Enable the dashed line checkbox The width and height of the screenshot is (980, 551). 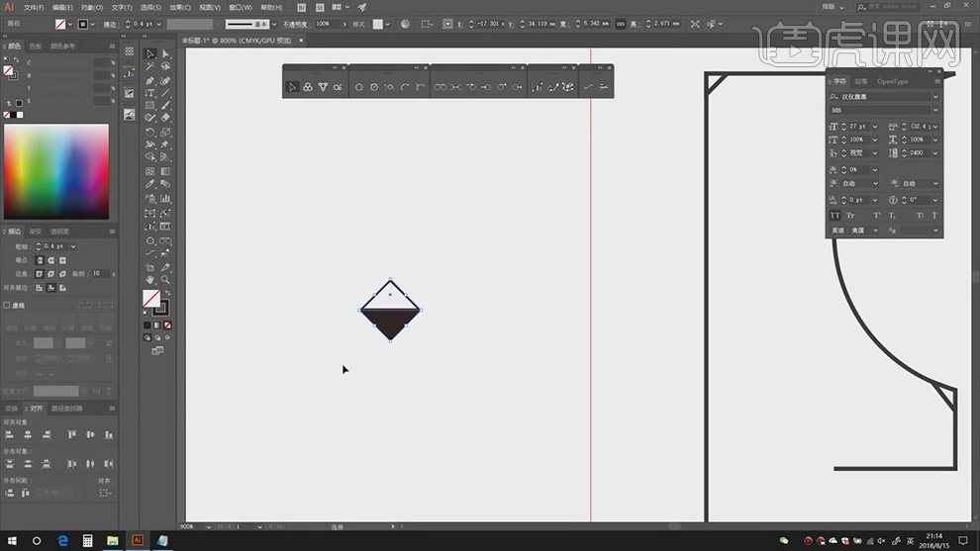(x=7, y=306)
